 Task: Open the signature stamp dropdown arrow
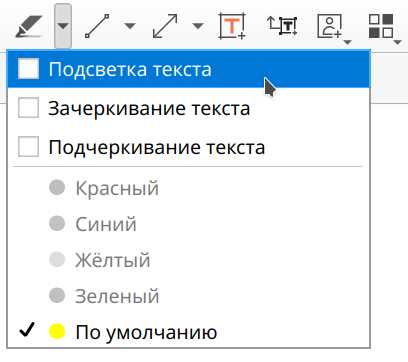click(347, 42)
